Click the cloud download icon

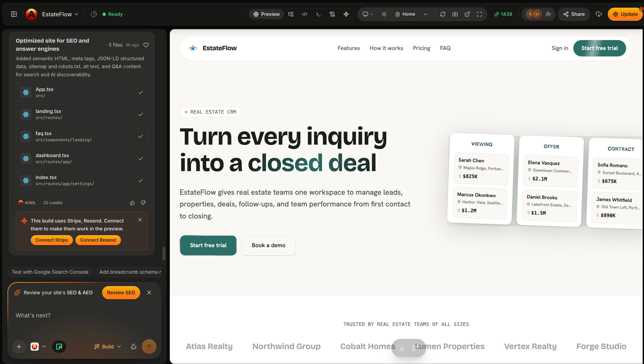[x=598, y=14]
